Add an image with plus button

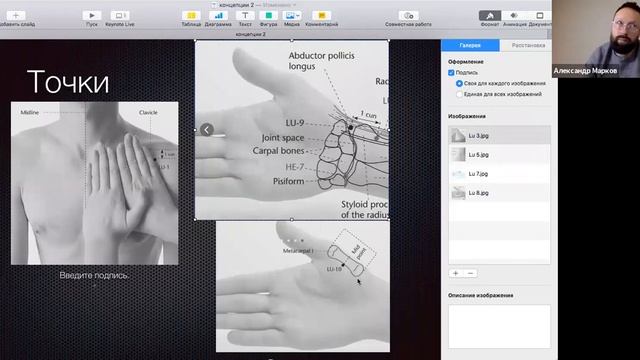(456, 273)
